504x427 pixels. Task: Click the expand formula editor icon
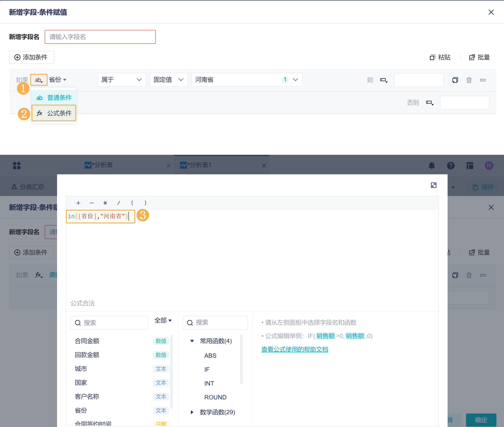433,185
